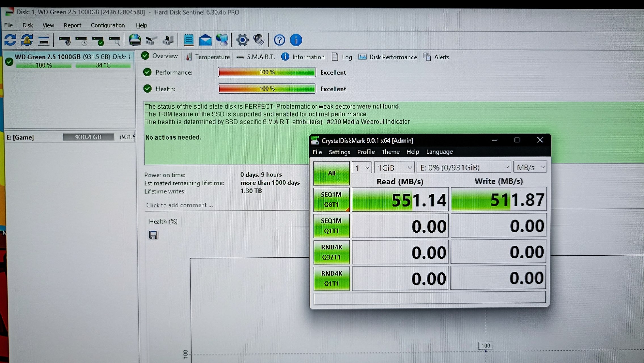644x363 pixels.
Task: Click the blue envelope send-report icon
Action: [205, 40]
